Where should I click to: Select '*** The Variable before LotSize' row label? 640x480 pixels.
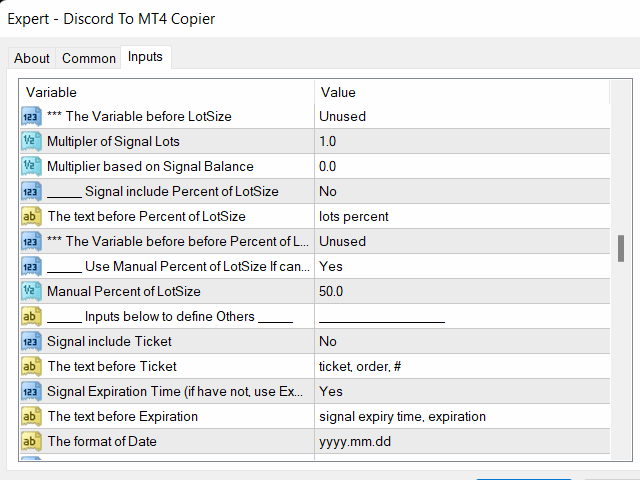139,117
